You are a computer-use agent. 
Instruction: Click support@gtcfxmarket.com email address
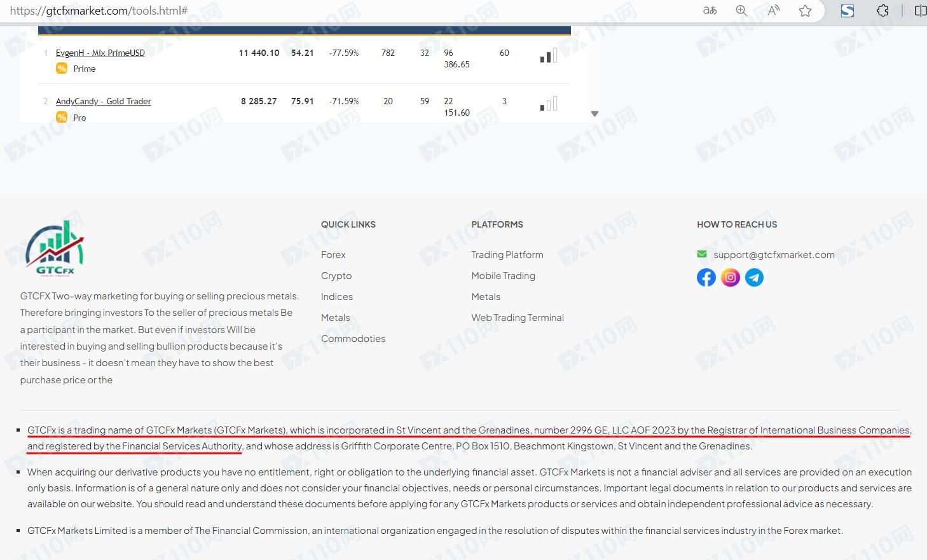773,255
